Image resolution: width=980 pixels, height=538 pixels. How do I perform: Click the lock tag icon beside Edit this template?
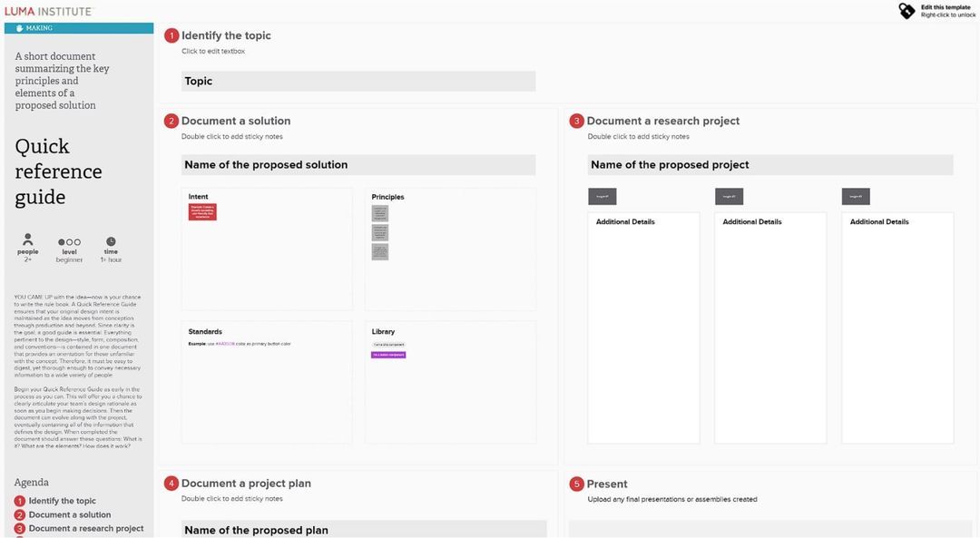(906, 11)
